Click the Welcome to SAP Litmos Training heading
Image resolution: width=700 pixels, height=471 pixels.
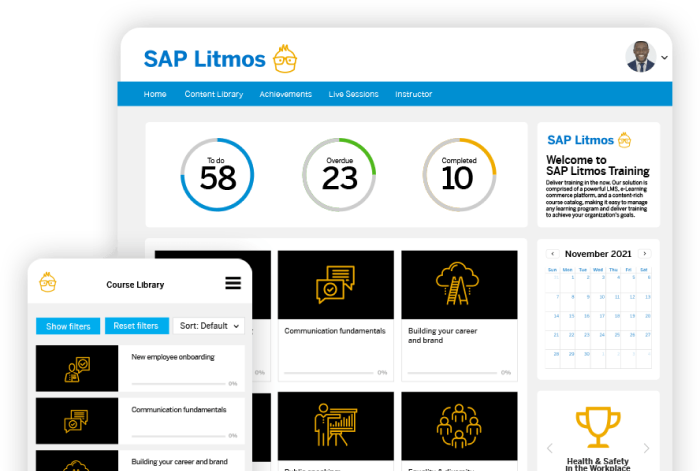597,165
